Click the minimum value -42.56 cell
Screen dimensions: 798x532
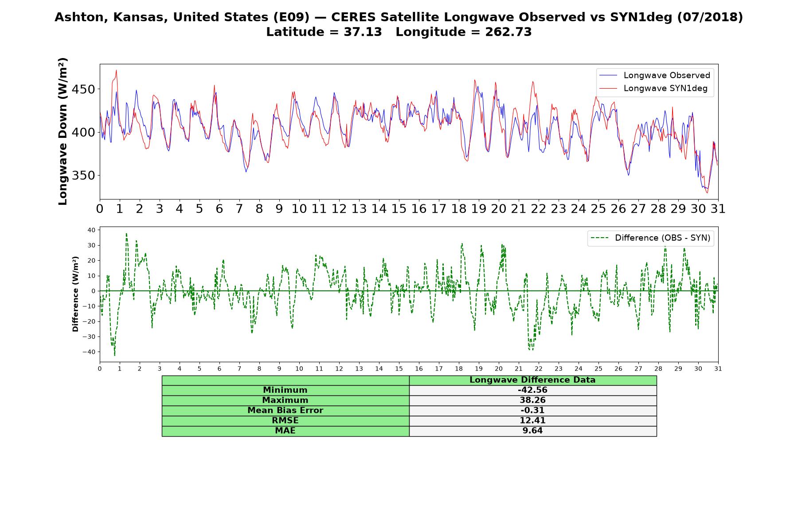click(532, 390)
